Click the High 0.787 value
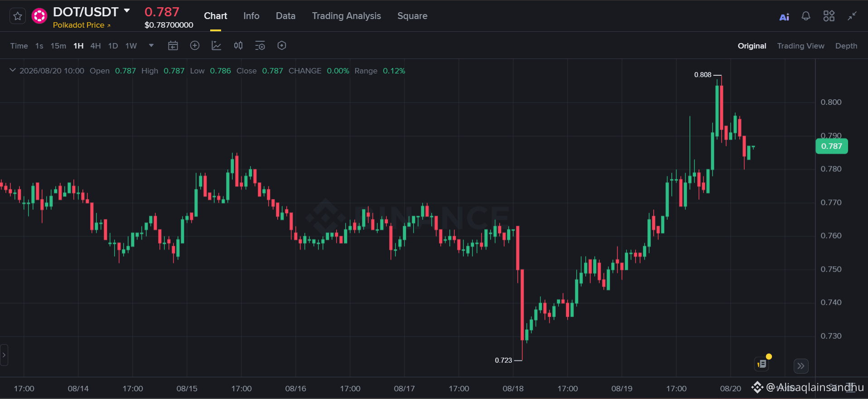Image resolution: width=868 pixels, height=399 pixels. point(174,71)
